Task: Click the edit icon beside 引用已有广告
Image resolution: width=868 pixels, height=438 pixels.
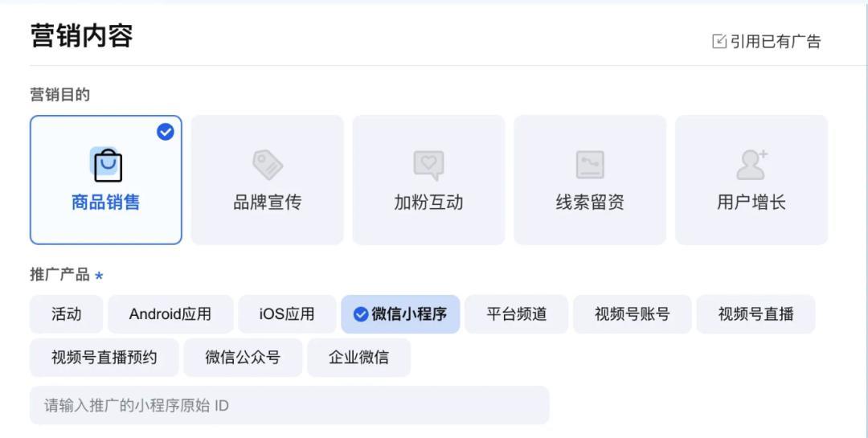Action: (x=719, y=42)
